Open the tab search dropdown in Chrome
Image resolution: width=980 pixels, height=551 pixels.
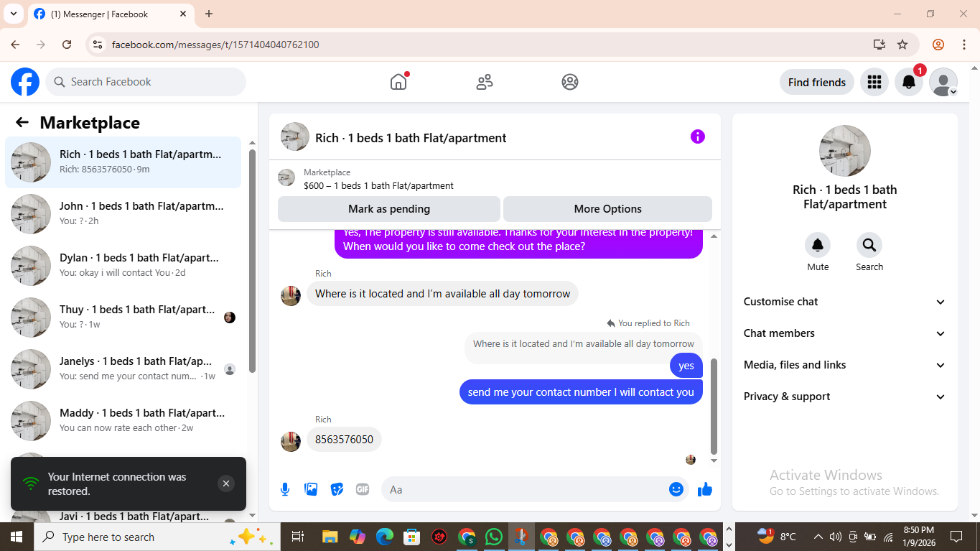pyautogui.click(x=13, y=14)
